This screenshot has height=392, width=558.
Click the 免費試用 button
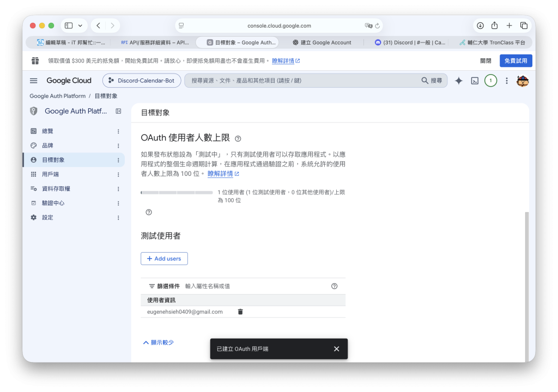click(515, 61)
